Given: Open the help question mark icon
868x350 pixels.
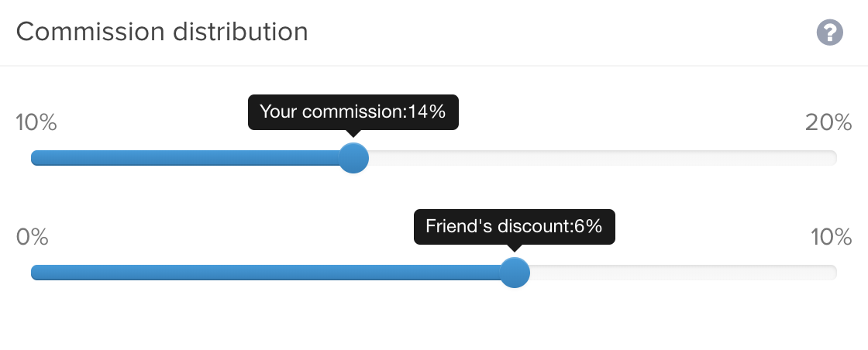Looking at the screenshot, I should [x=829, y=32].
